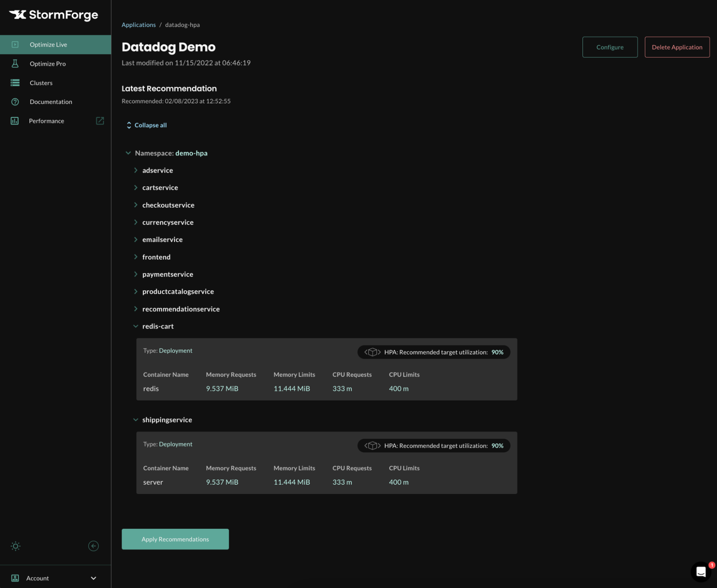This screenshot has width=717, height=588.
Task: Click the Delete Application button
Action: tap(677, 47)
